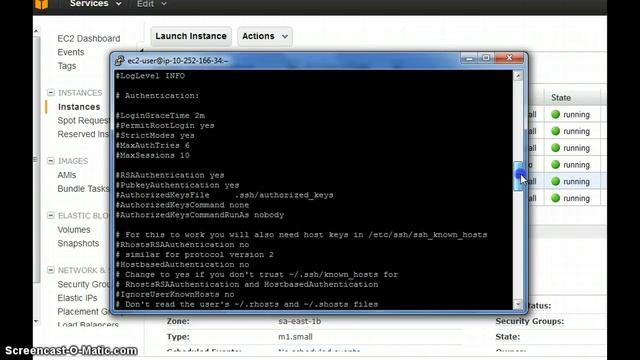
Task: Minimize the ec2-user terminal window
Action: (469, 58)
